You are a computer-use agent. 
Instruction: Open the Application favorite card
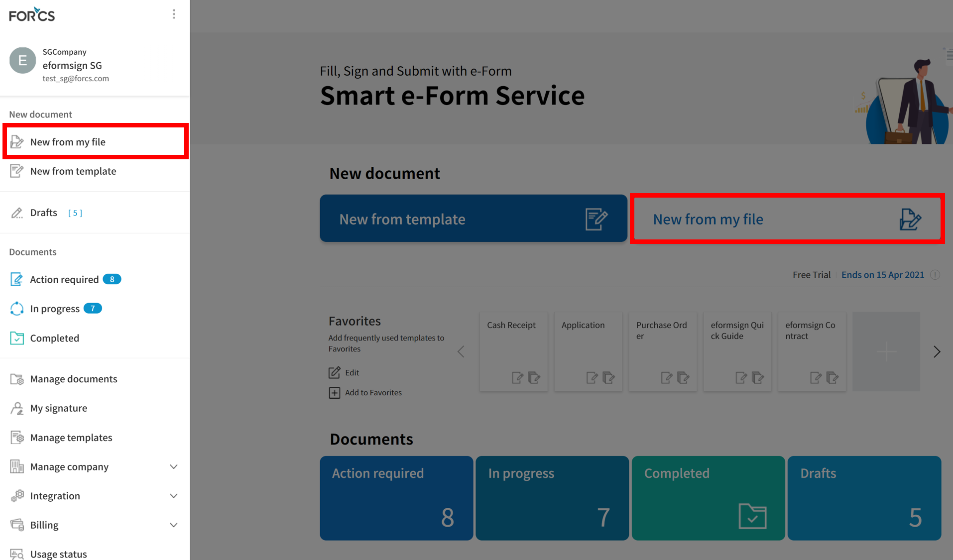point(588,351)
